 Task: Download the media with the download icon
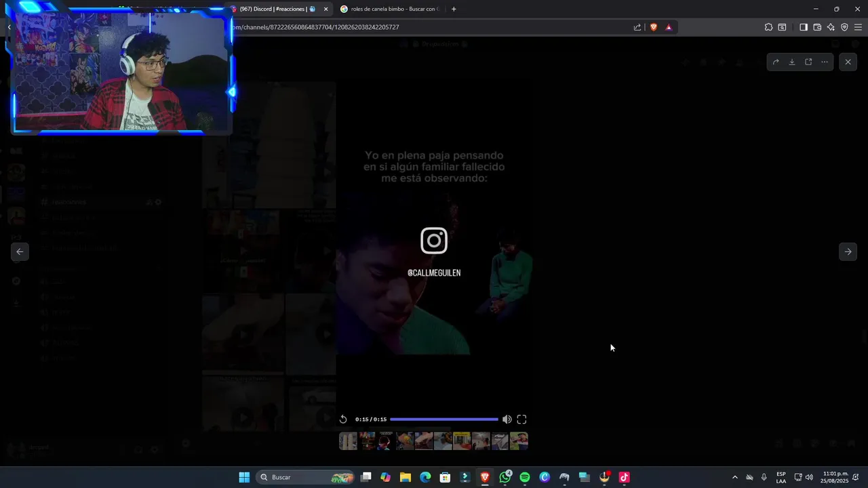(792, 62)
